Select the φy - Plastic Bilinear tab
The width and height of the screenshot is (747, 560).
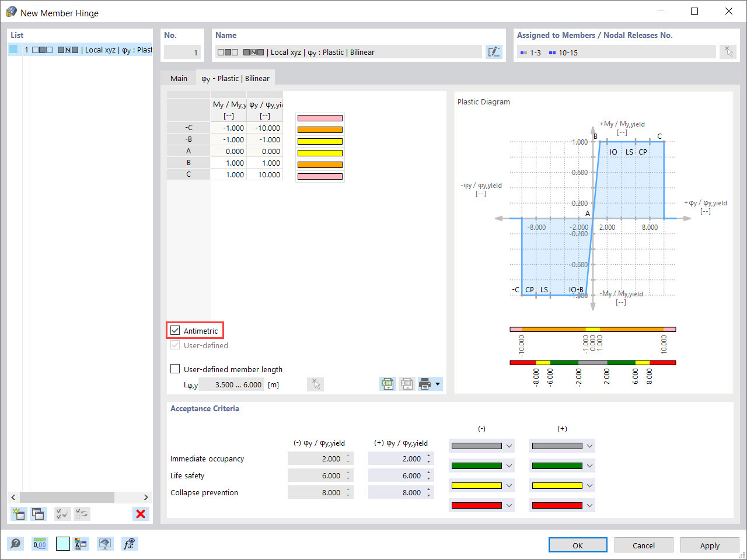(x=236, y=78)
